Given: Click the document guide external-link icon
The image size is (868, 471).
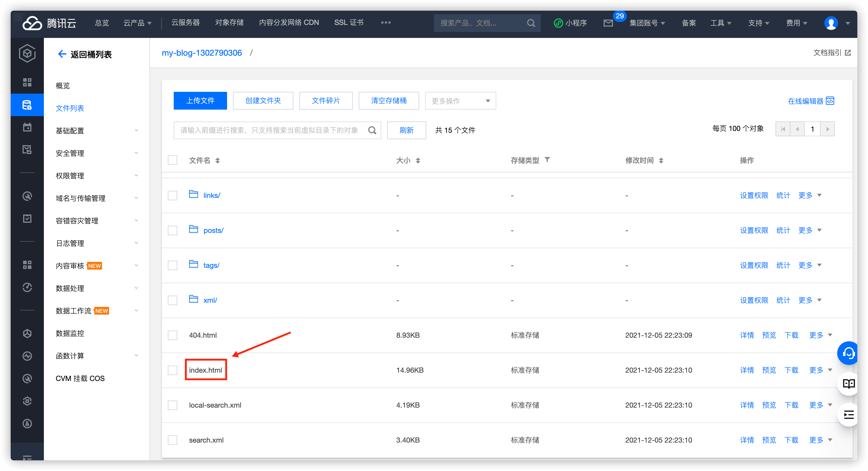Looking at the screenshot, I should tap(848, 53).
